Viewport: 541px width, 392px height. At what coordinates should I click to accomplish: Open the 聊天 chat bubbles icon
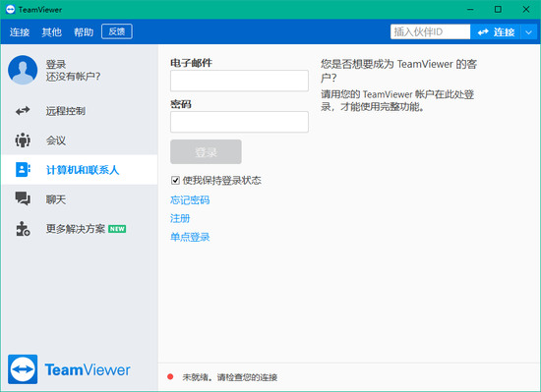(x=23, y=198)
